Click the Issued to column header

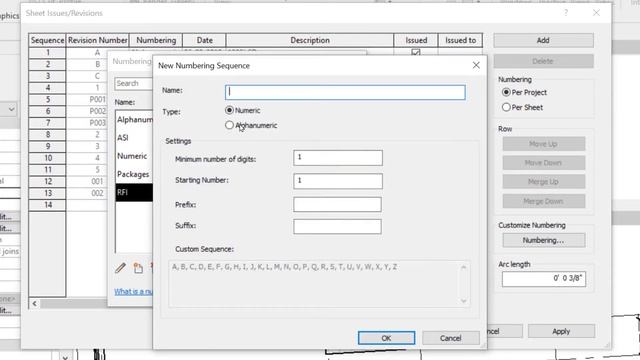tap(460, 40)
